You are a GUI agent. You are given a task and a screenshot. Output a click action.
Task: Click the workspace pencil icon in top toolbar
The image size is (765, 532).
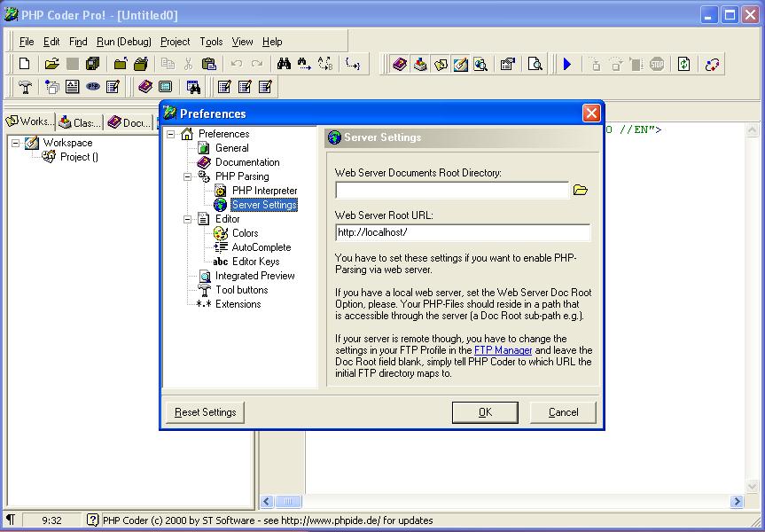[461, 64]
